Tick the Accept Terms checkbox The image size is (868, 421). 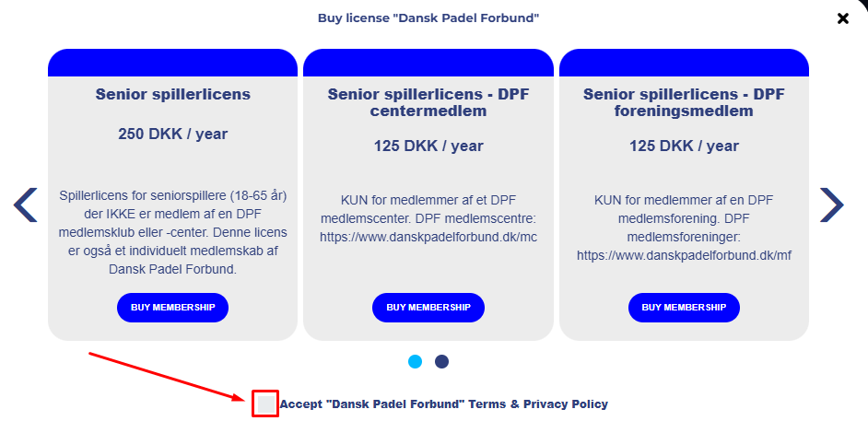point(265,403)
